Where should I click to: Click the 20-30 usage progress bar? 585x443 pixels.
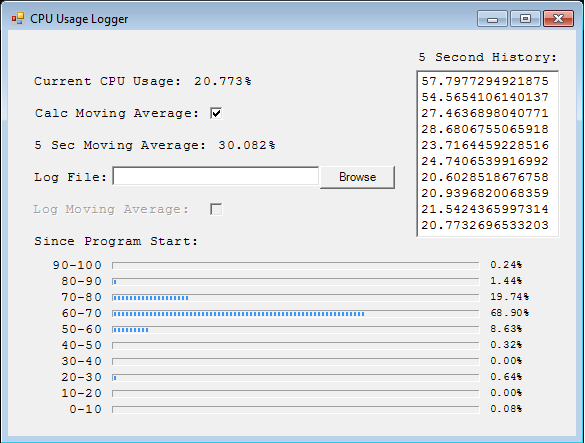(x=295, y=378)
